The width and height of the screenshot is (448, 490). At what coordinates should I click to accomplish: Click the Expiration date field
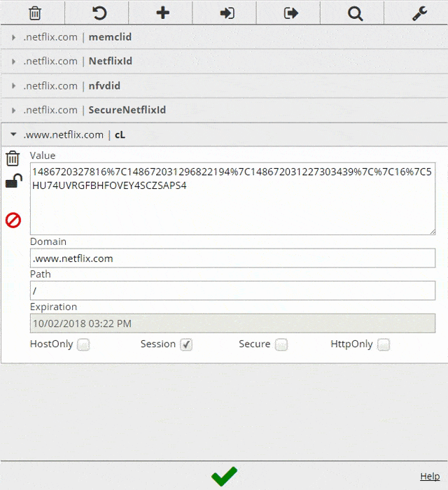232,323
